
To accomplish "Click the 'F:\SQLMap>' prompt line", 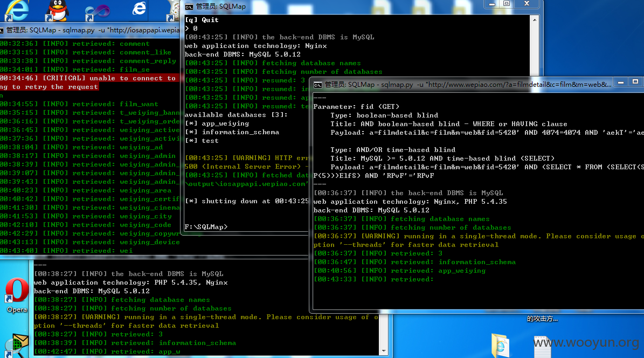I will (206, 227).
